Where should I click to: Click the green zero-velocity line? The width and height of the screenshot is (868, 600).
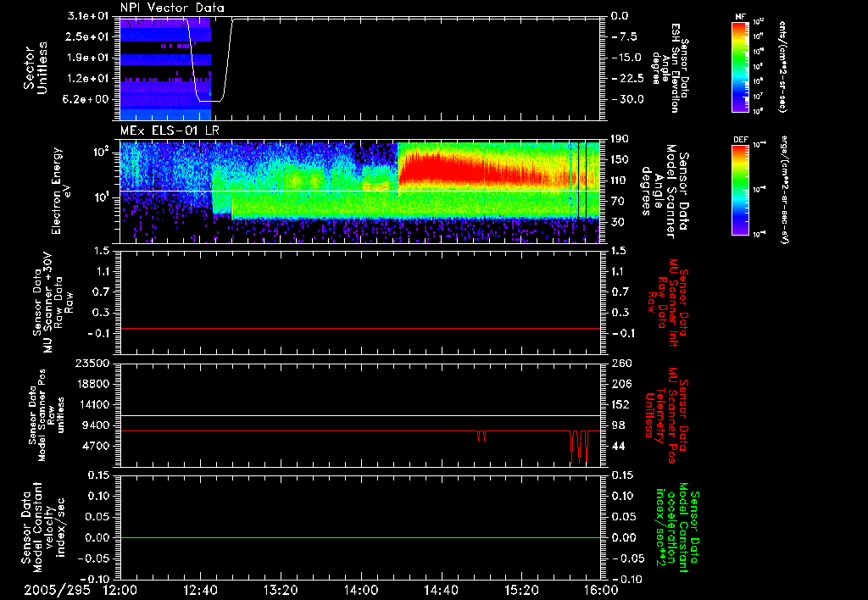point(360,537)
